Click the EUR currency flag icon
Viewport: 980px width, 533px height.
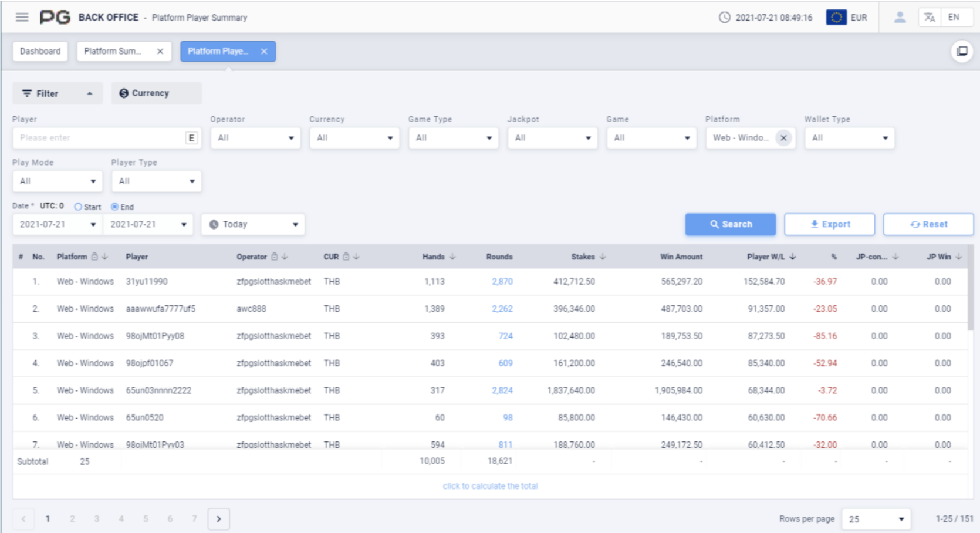point(836,17)
